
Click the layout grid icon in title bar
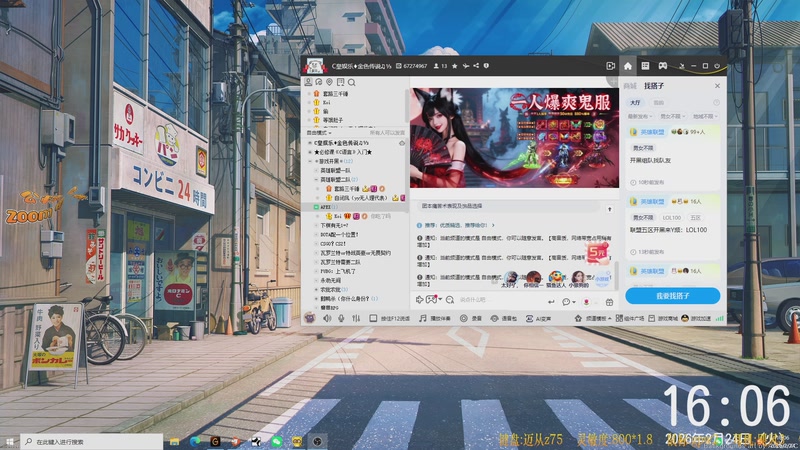645,66
